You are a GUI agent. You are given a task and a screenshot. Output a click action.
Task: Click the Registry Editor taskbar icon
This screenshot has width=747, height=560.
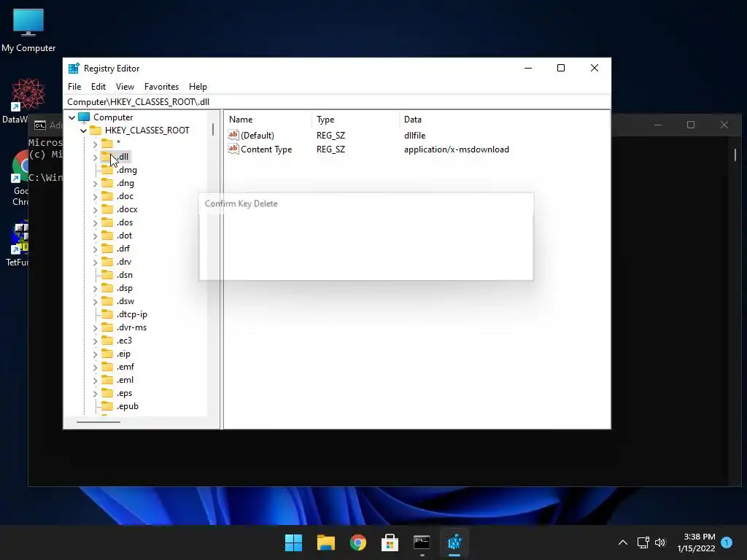pos(454,542)
